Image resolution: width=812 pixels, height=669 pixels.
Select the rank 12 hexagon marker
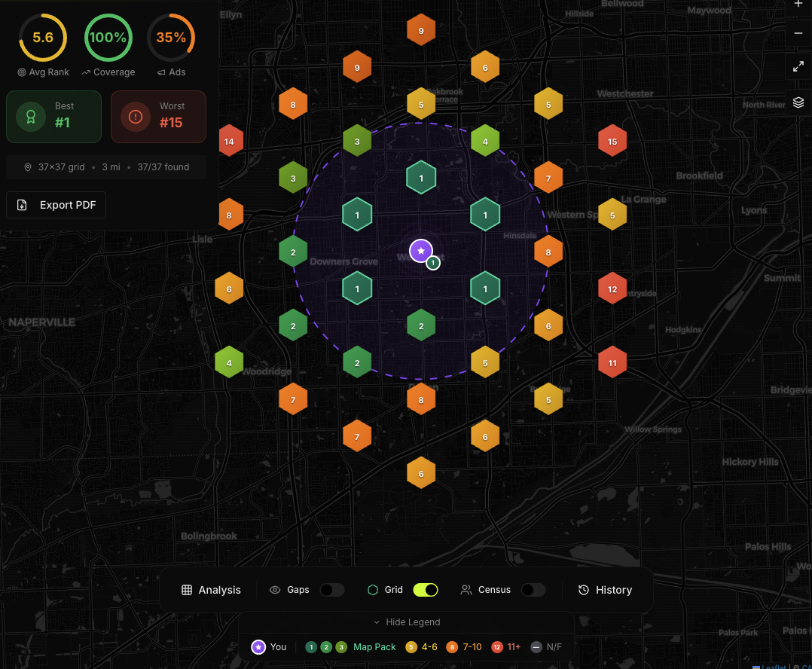coord(612,289)
